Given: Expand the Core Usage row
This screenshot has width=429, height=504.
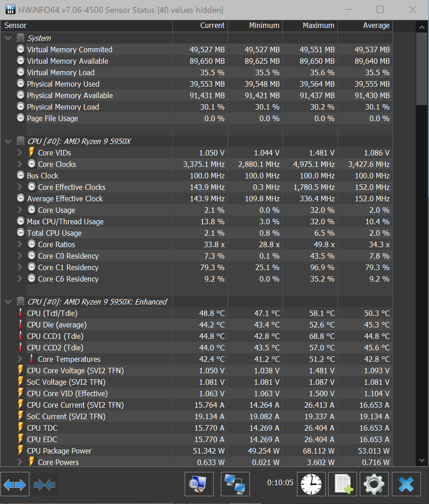Looking at the screenshot, I should [20, 210].
